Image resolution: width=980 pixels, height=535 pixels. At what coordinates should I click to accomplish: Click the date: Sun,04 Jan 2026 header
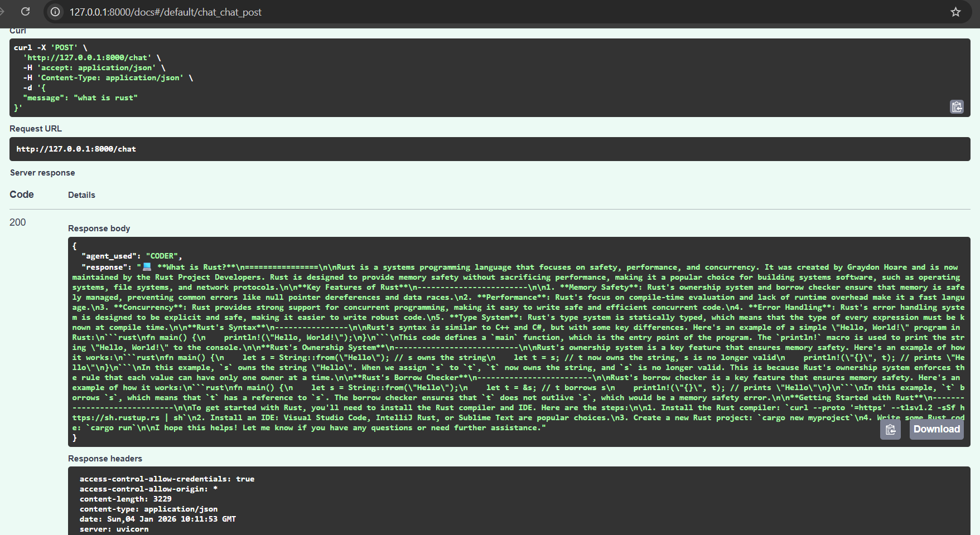tap(158, 519)
